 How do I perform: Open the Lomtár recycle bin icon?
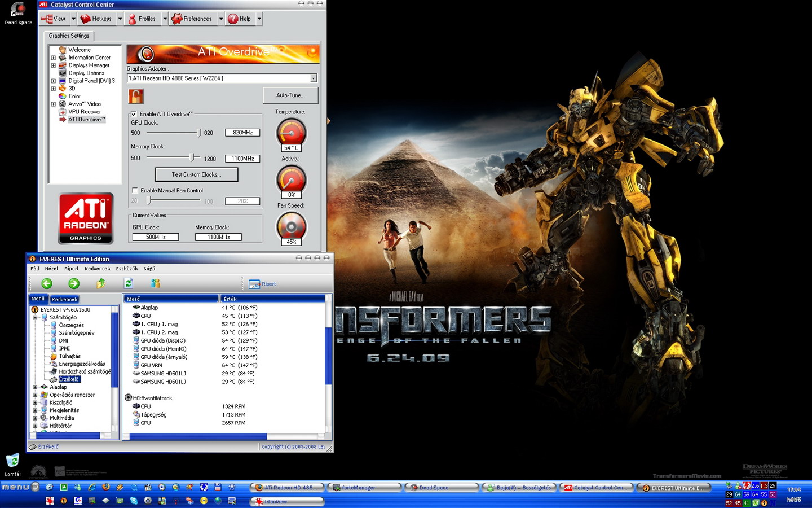click(x=12, y=465)
